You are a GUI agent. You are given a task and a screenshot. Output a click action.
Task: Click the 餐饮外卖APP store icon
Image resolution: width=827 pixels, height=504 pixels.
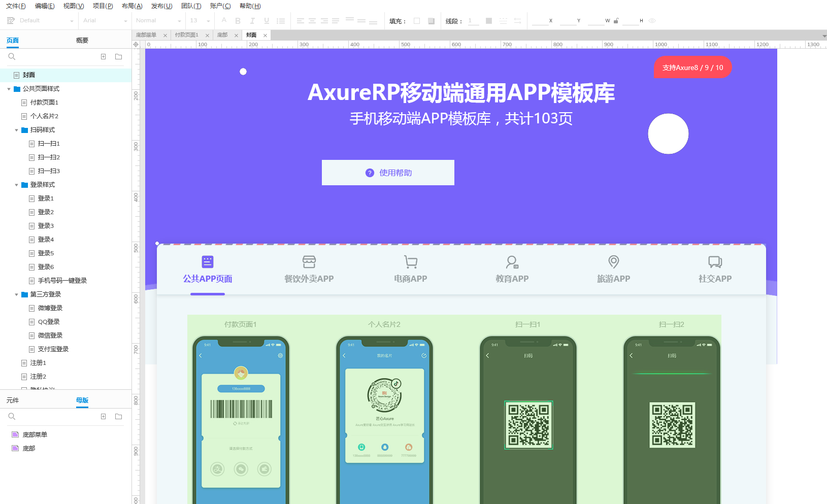click(309, 262)
